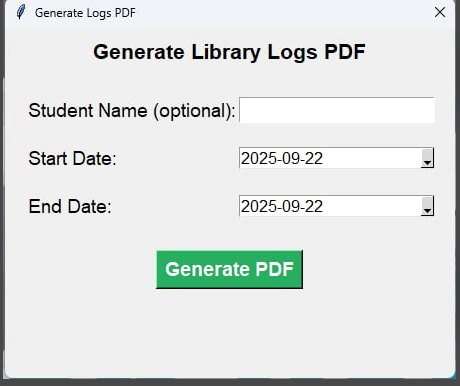Screen dimensions: 460x386
Task: Click the feather icon in the title bar
Action: click(x=21, y=12)
